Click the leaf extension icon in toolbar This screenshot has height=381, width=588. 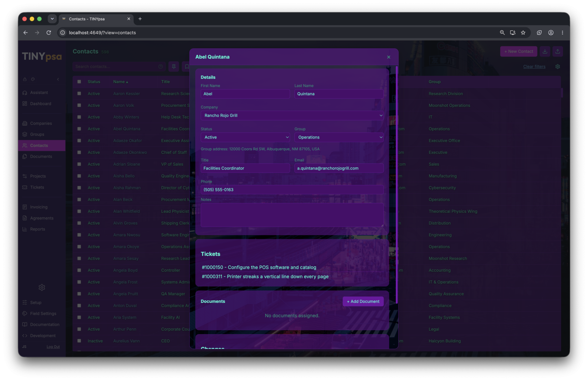pos(539,33)
